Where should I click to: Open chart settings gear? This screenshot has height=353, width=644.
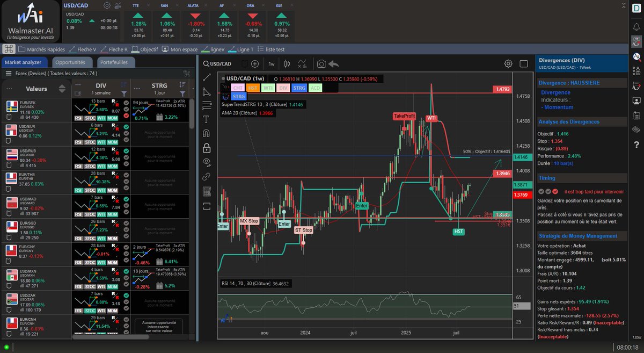508,63
